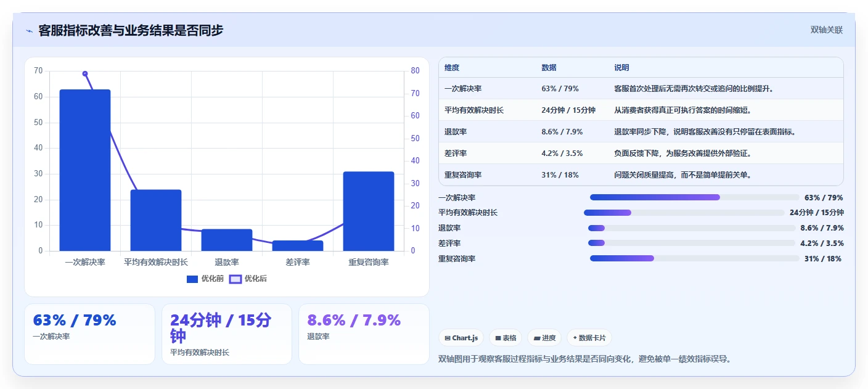Click the 8.6% / 7.9% table cell

point(562,132)
